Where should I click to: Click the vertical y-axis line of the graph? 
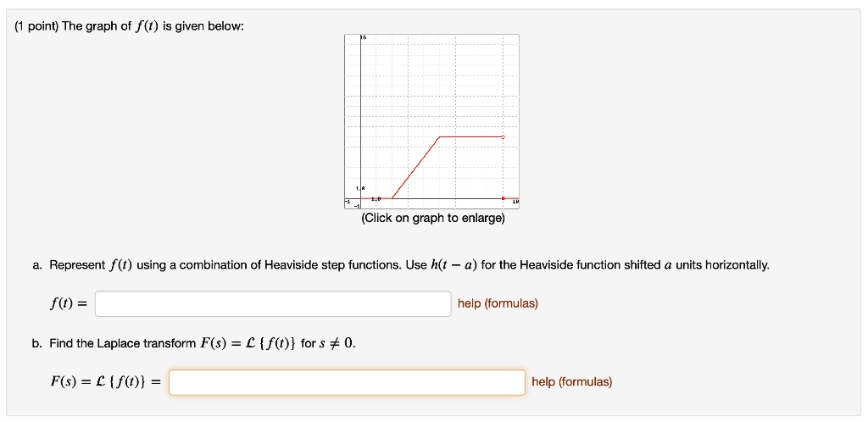coord(361,121)
